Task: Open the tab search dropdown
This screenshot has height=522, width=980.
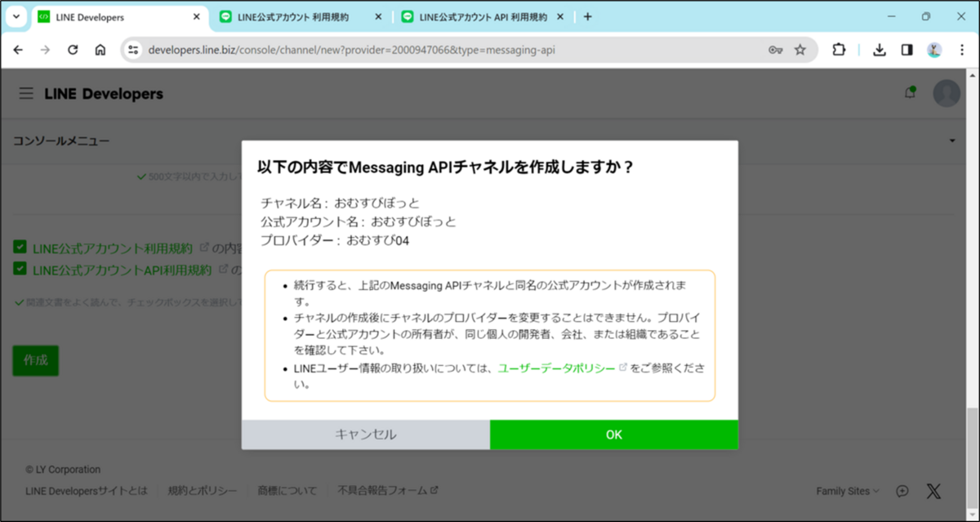Action: pyautogui.click(x=16, y=16)
